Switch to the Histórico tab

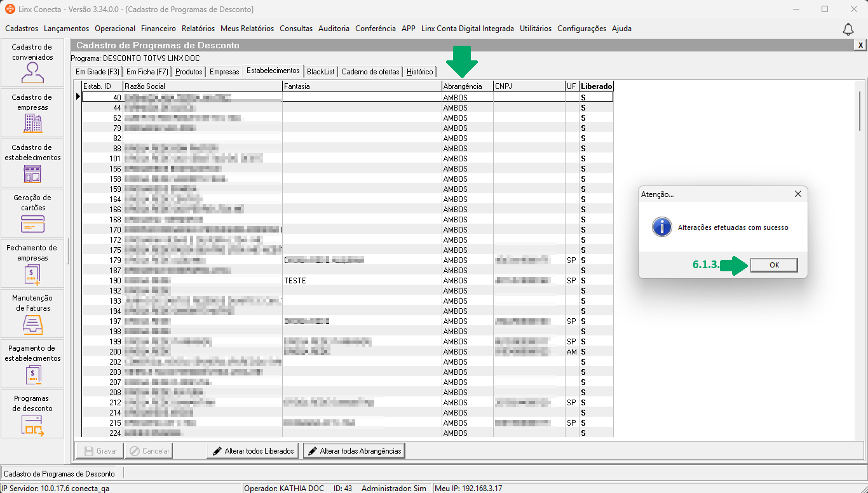(420, 72)
